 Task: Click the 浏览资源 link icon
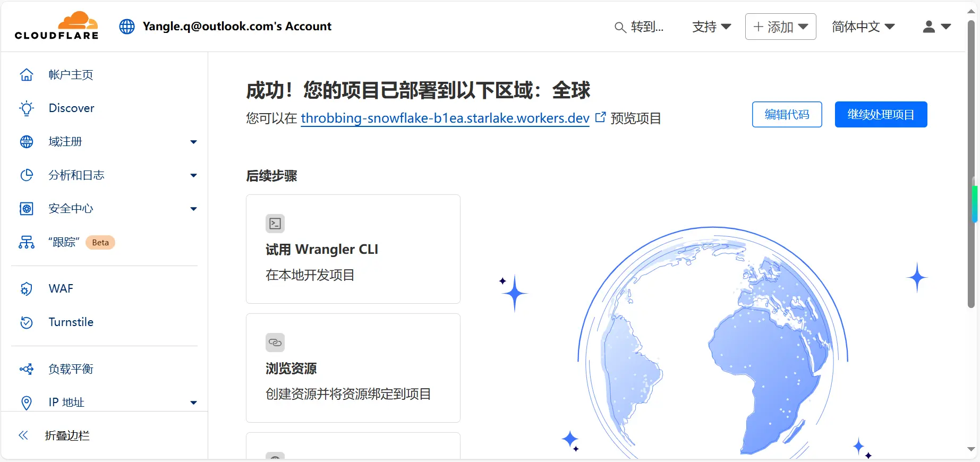[x=275, y=343]
